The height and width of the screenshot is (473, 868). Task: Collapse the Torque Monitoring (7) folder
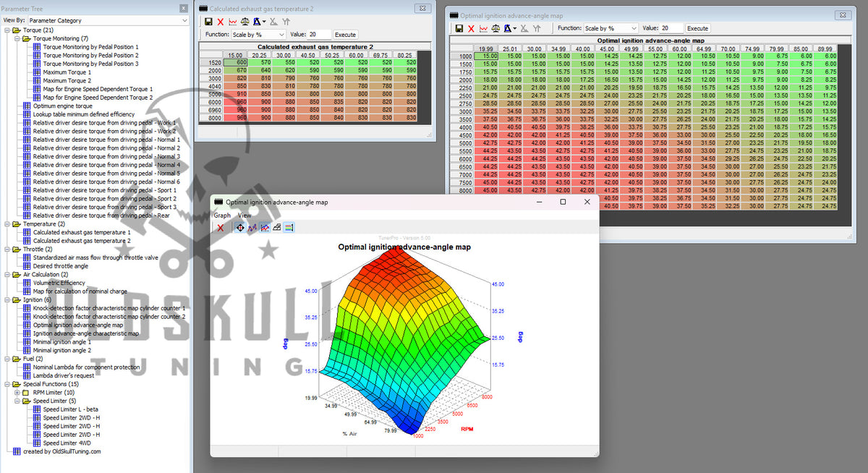(17, 38)
